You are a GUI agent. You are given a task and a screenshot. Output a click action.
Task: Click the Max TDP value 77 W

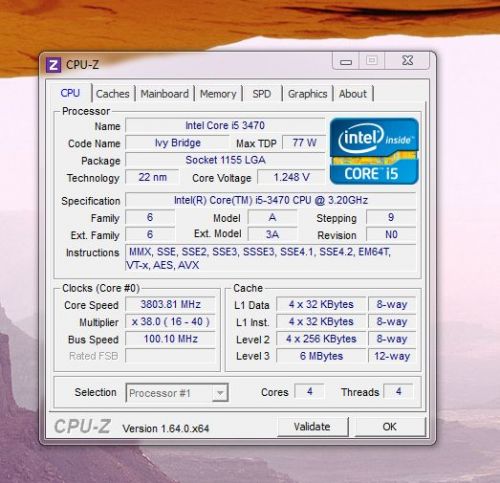304,143
